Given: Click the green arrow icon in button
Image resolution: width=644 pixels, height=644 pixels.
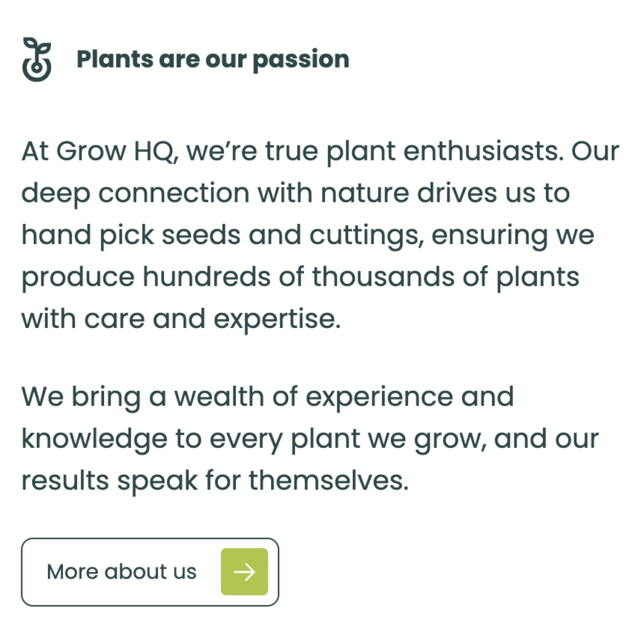Looking at the screenshot, I should (x=245, y=572).
